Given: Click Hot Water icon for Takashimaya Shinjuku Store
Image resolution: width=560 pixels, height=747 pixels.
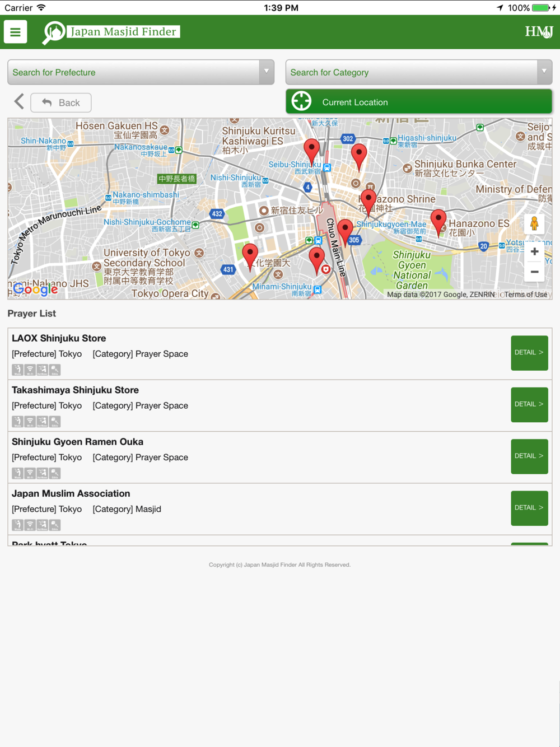Looking at the screenshot, I should point(43,421).
